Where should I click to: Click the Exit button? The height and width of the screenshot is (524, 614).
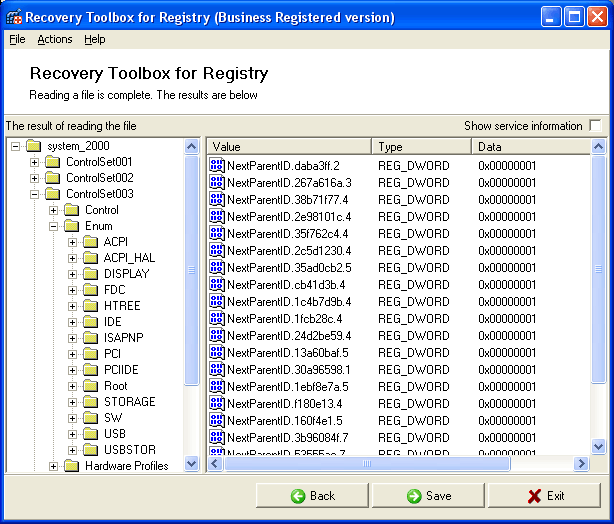(x=545, y=496)
